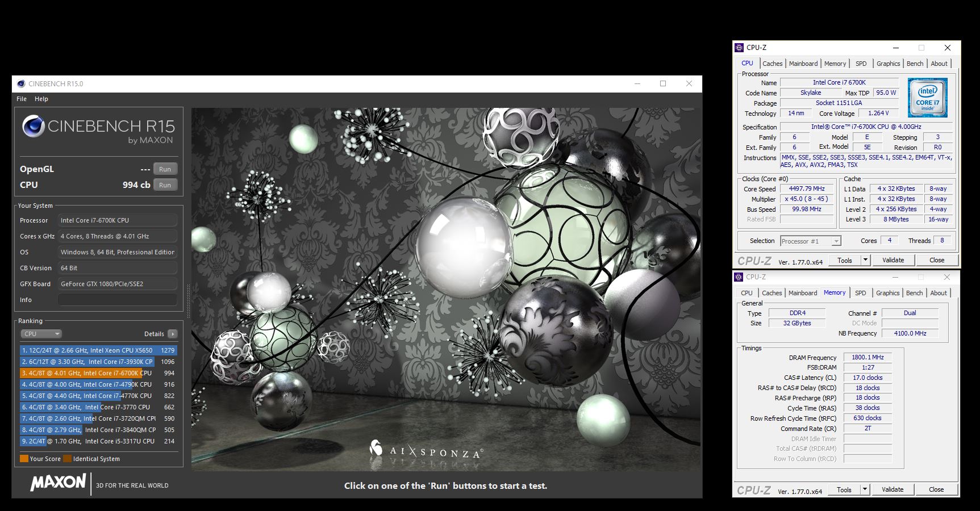Open CPU tab in bottom CPU-Z window

747,293
